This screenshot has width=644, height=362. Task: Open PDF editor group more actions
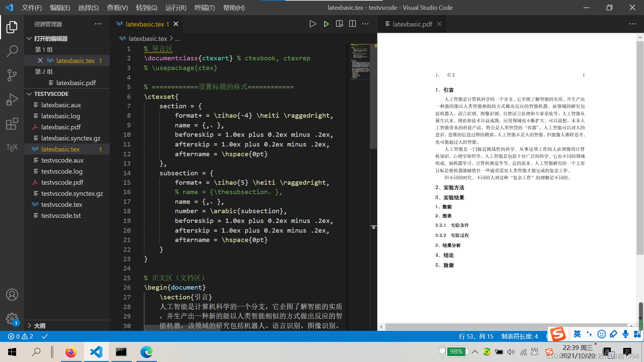[632, 24]
